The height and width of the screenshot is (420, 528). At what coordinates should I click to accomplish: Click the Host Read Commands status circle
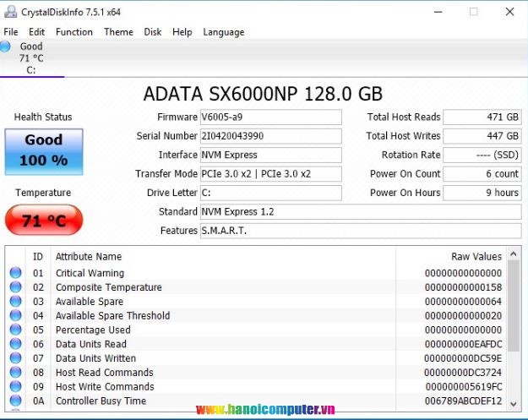click(x=15, y=372)
